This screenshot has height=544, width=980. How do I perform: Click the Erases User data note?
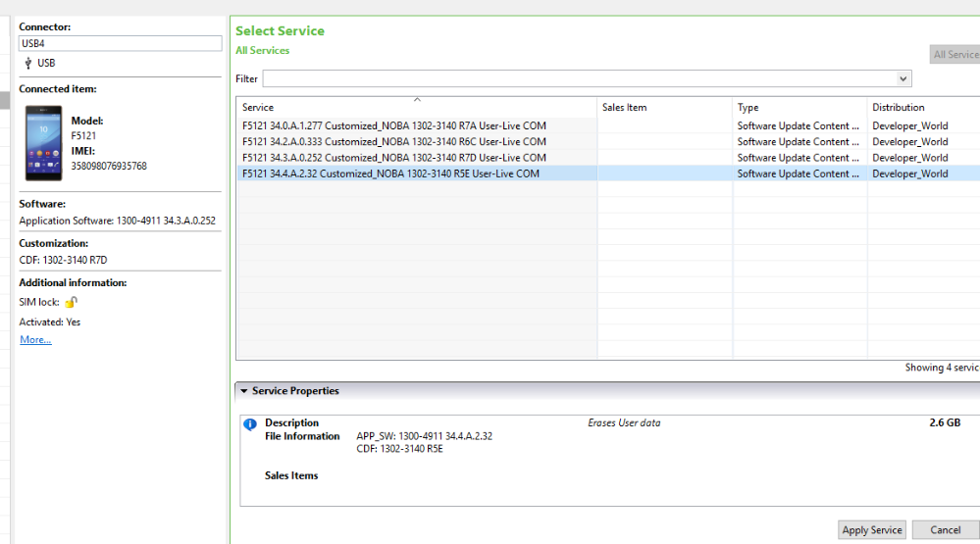click(624, 422)
